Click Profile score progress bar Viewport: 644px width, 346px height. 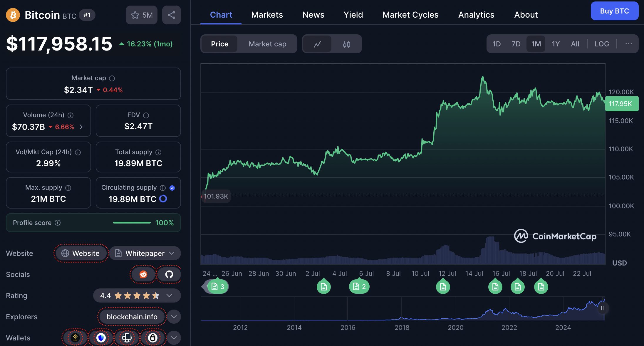point(132,223)
